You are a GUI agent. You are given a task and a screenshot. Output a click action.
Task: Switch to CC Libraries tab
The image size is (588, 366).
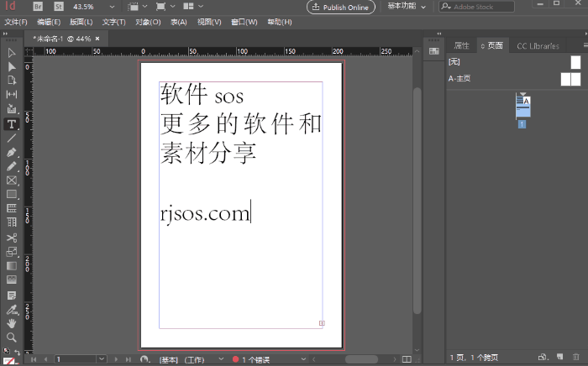[x=538, y=45]
